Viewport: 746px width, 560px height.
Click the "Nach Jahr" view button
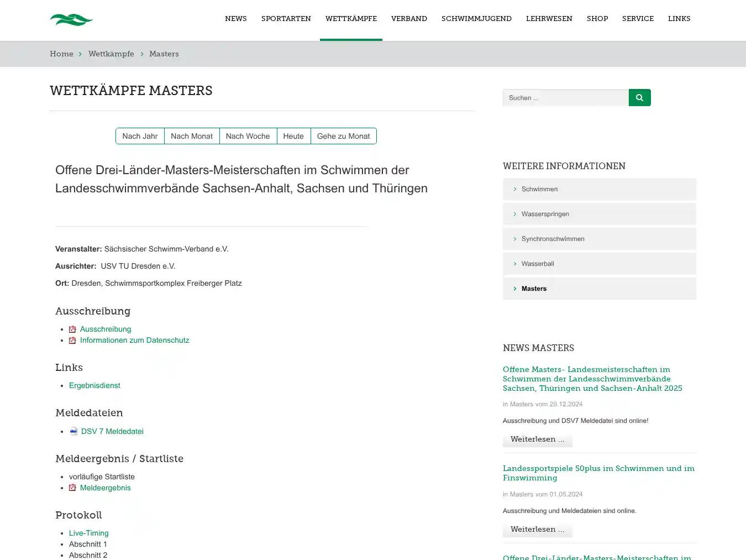point(140,136)
